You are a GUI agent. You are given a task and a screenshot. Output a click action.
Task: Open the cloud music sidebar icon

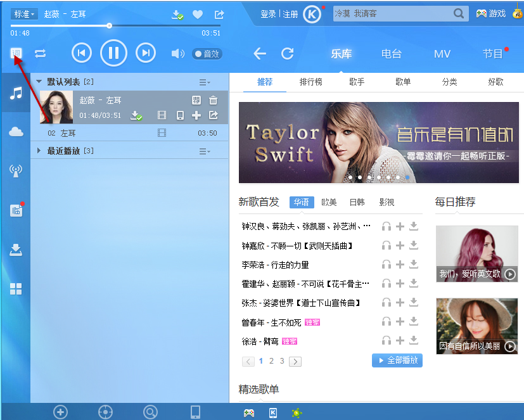(16, 132)
